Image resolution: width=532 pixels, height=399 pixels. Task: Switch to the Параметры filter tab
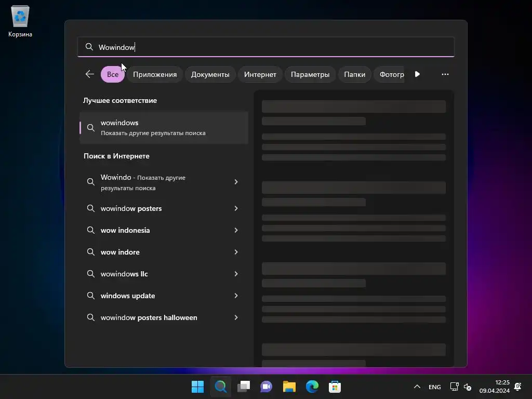[310, 74]
